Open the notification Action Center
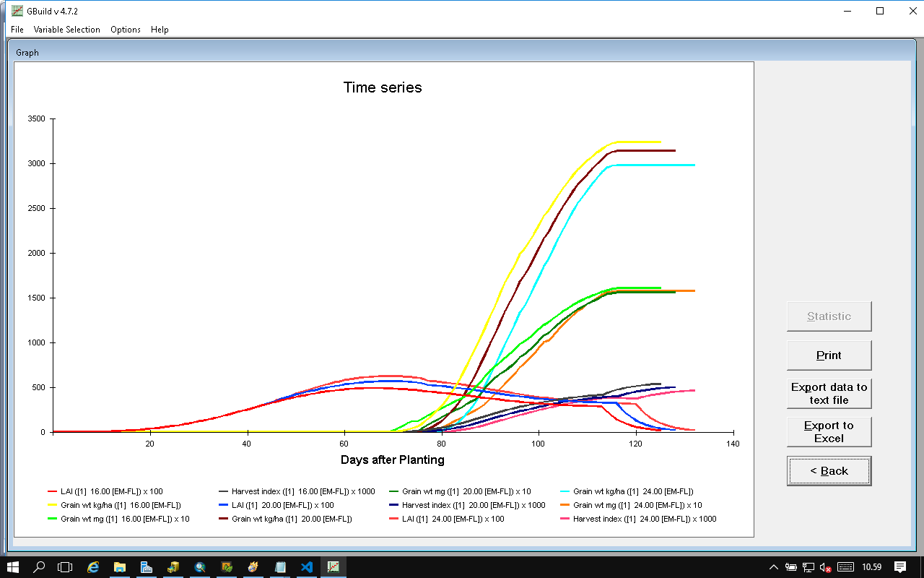This screenshot has height=578, width=924. click(900, 567)
